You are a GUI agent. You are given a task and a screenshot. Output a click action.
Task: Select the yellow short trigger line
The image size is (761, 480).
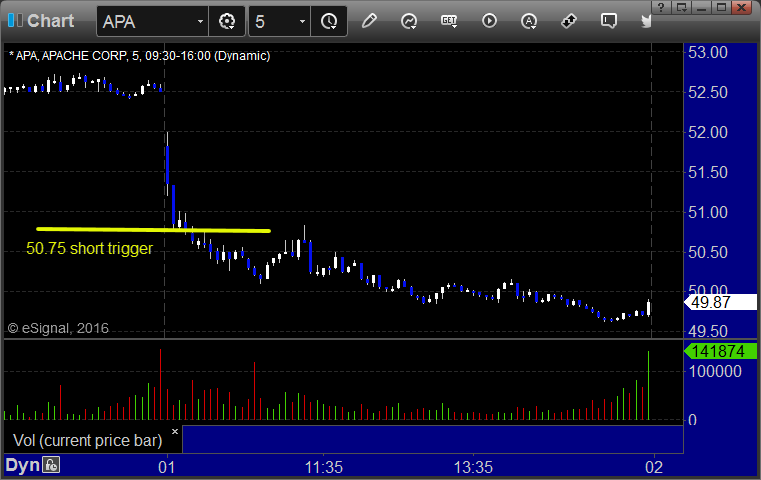153,230
